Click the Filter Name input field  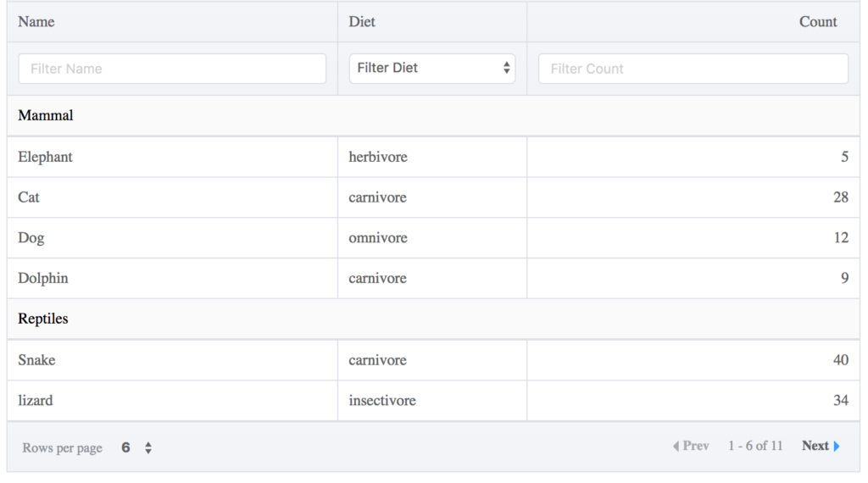tap(172, 69)
